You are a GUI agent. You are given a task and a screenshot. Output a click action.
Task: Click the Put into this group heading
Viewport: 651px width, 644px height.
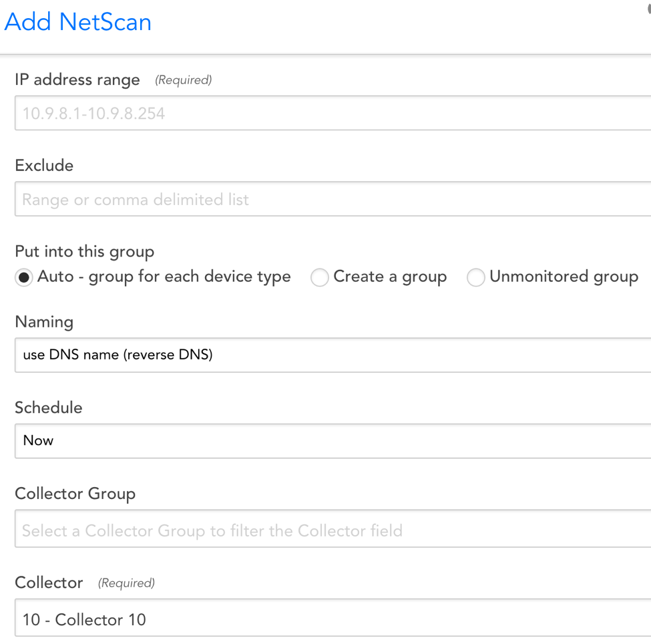[84, 251]
